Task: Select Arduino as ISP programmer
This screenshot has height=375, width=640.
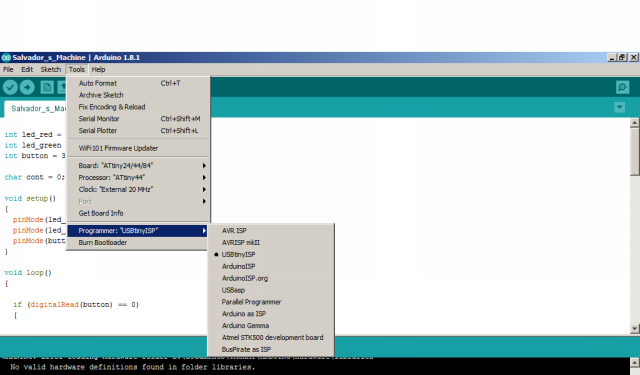Action: tap(271, 314)
